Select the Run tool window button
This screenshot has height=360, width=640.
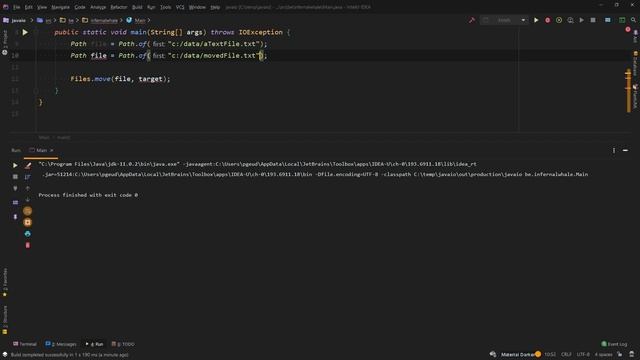click(x=94, y=344)
